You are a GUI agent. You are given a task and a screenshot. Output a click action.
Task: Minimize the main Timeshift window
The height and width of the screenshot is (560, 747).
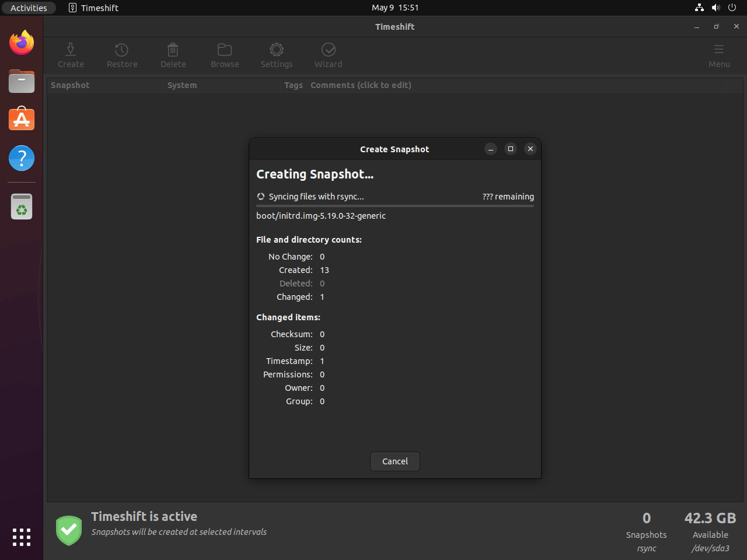click(697, 27)
